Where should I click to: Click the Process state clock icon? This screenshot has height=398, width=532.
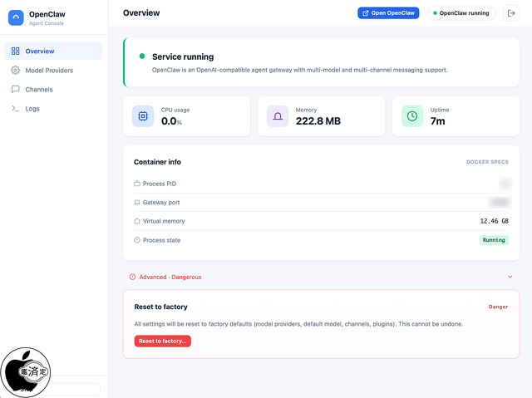coord(137,240)
